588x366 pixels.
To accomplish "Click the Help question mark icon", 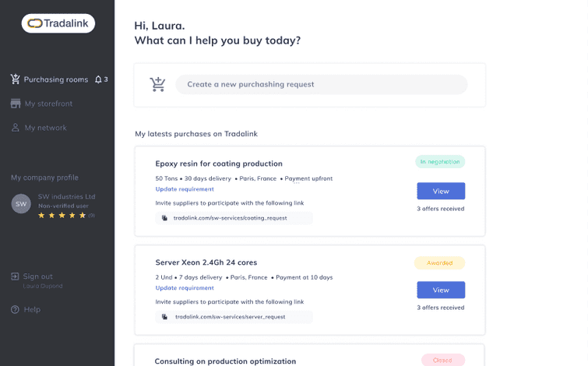I will (x=15, y=309).
